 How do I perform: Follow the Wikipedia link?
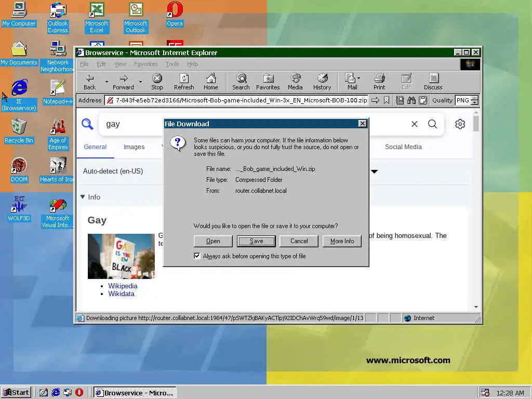click(x=123, y=286)
